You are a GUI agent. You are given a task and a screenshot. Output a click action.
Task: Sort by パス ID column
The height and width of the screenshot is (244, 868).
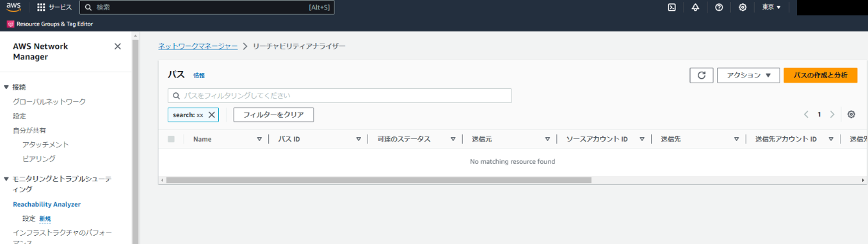(x=359, y=139)
